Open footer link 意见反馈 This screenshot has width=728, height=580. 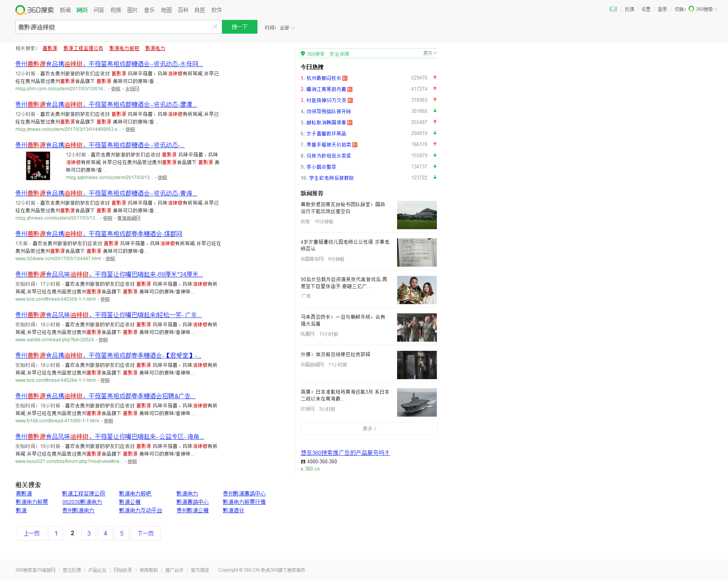[x=72, y=570]
